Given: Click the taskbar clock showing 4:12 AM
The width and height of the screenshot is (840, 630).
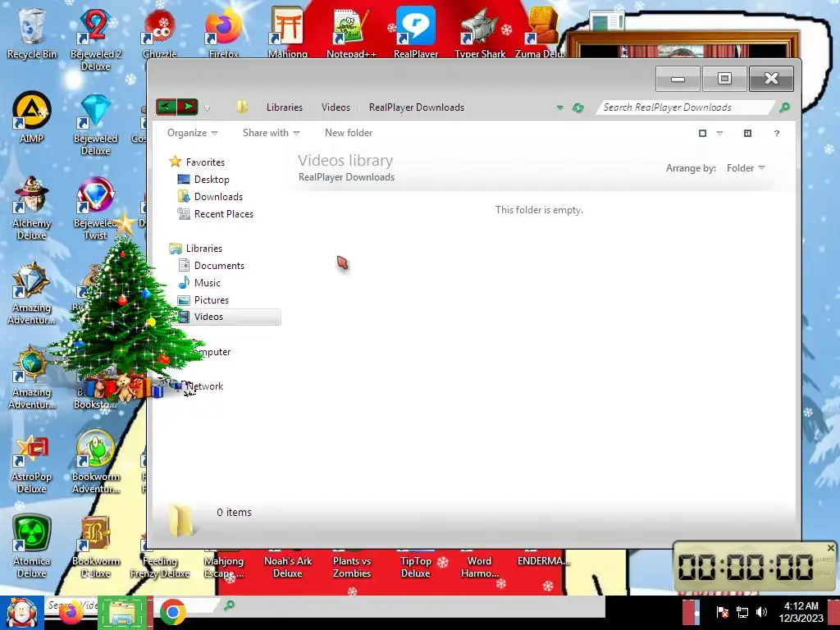Looking at the screenshot, I should pyautogui.click(x=801, y=612).
